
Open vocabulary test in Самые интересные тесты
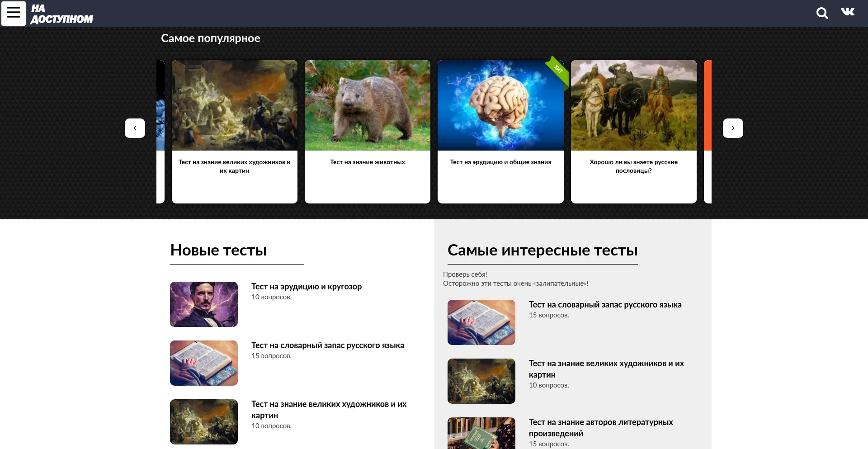click(x=605, y=305)
